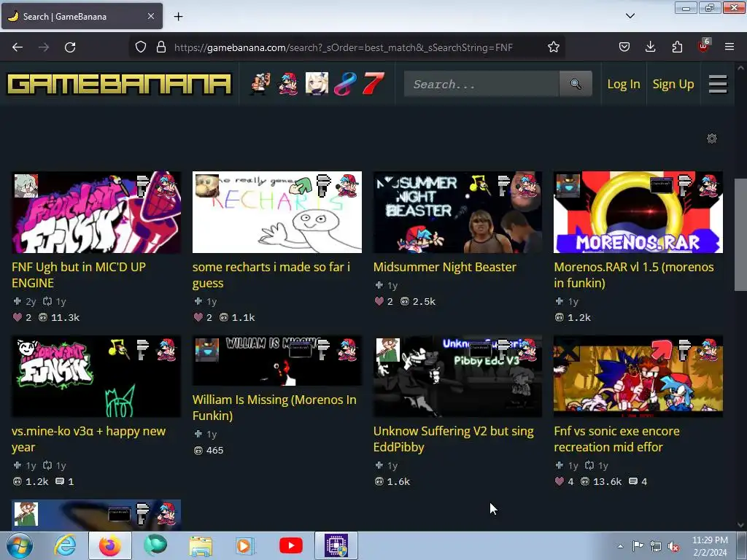This screenshot has width=747, height=560.
Task: Open Unknow Suffering V2 but sing EddPibby
Action: click(x=453, y=439)
